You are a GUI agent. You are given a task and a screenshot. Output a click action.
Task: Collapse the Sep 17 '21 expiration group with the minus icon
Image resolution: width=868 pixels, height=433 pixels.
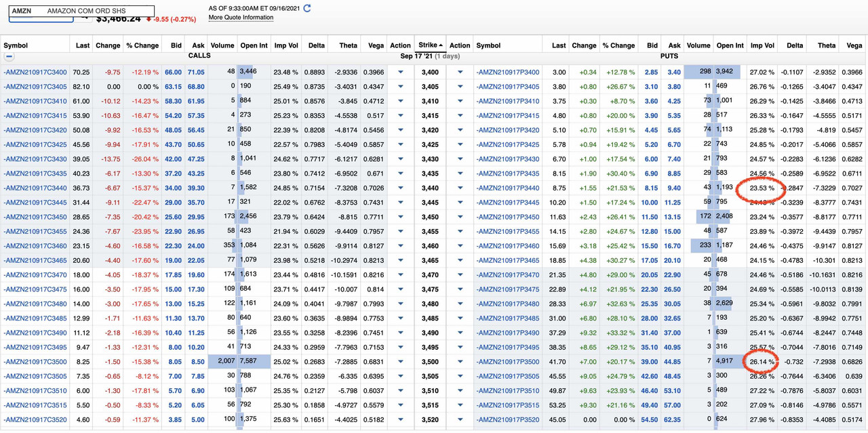point(9,57)
